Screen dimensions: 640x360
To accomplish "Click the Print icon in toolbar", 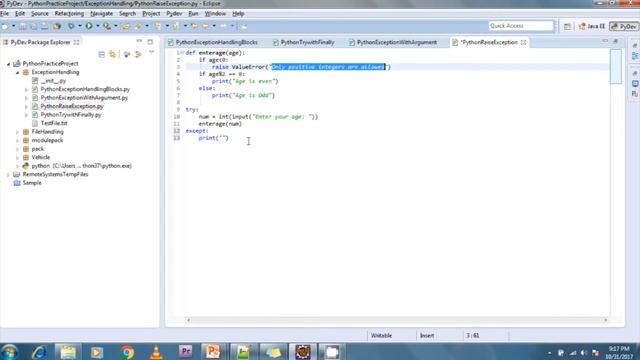I will pyautogui.click(x=44, y=26).
